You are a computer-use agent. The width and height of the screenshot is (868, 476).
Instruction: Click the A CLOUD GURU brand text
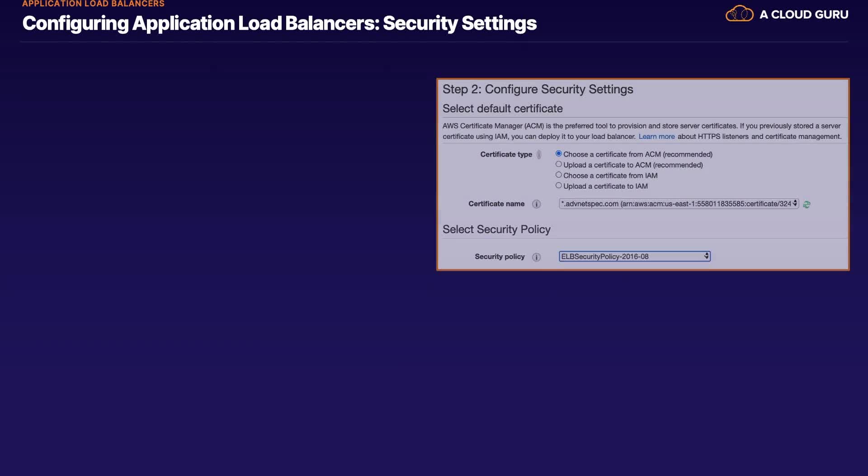(804, 14)
